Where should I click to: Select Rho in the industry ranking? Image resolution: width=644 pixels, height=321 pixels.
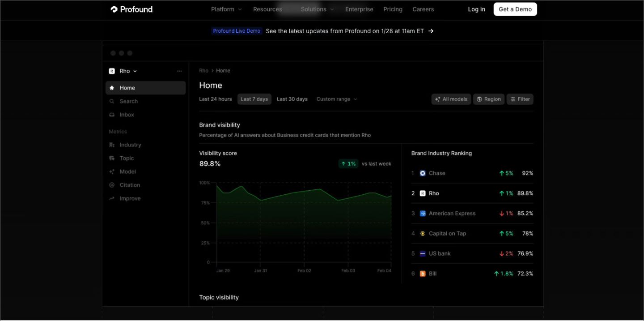(x=472, y=193)
